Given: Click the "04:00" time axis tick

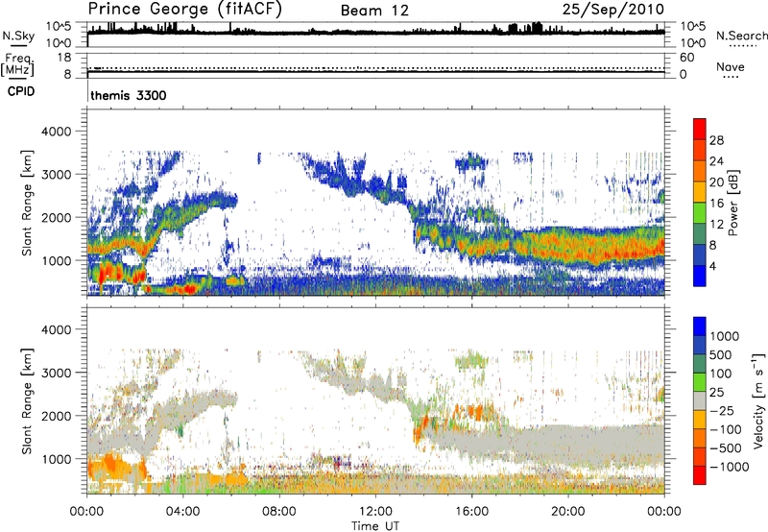Looking at the screenshot, I should point(183,512).
